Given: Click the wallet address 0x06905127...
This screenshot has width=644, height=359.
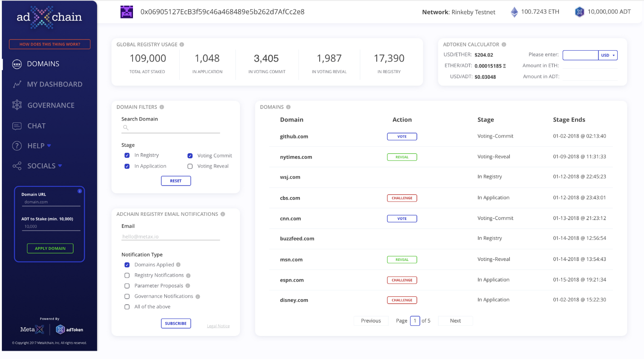Looking at the screenshot, I should pyautogui.click(x=222, y=12).
